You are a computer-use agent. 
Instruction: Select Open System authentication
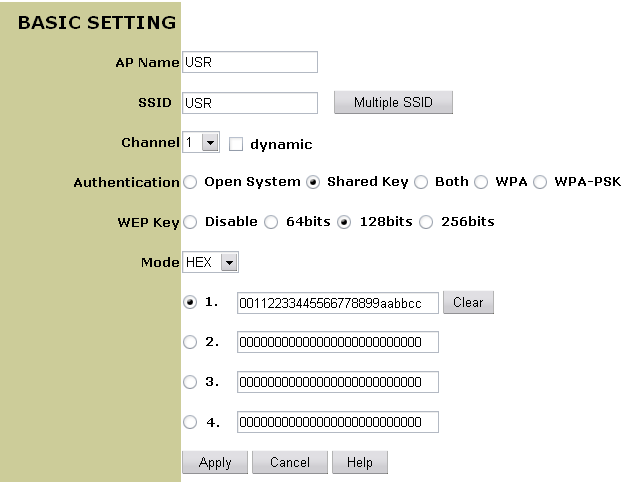coord(190,182)
